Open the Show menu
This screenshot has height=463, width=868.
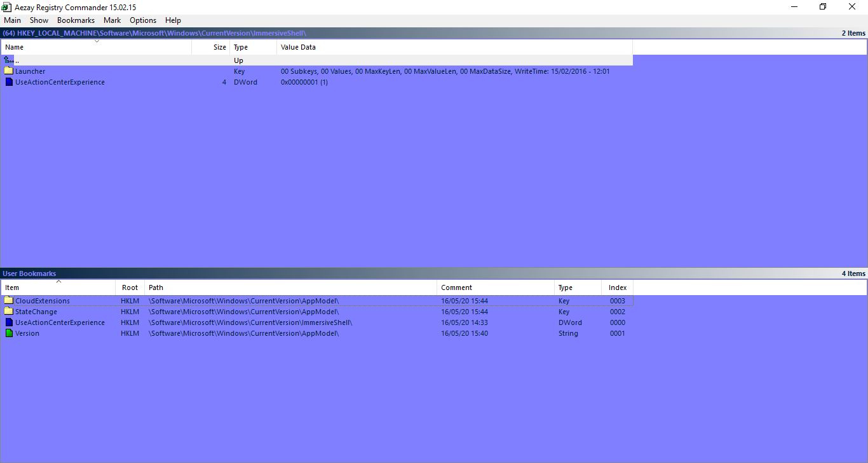point(39,20)
